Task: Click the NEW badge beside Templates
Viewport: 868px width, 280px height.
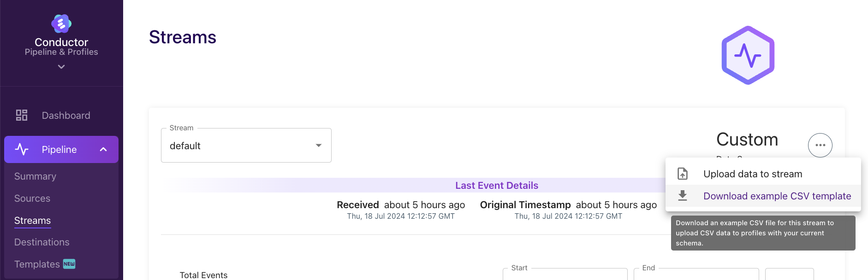Action: pos(69,264)
